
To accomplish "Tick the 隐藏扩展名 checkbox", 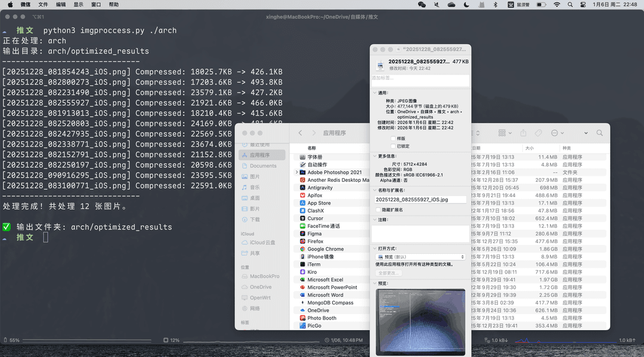I will pos(378,210).
